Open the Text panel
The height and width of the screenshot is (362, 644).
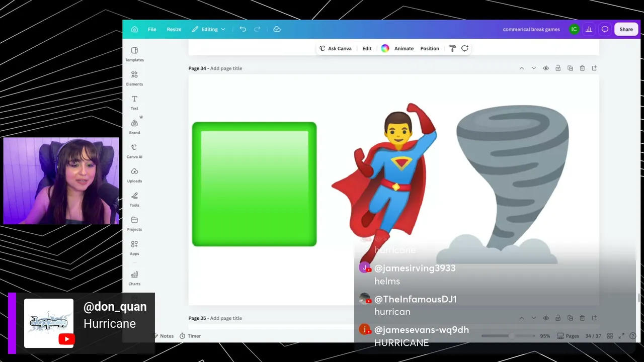click(134, 103)
